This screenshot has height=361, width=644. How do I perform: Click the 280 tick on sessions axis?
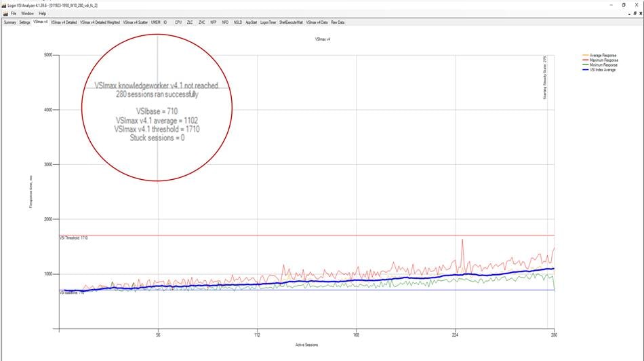coord(554,335)
